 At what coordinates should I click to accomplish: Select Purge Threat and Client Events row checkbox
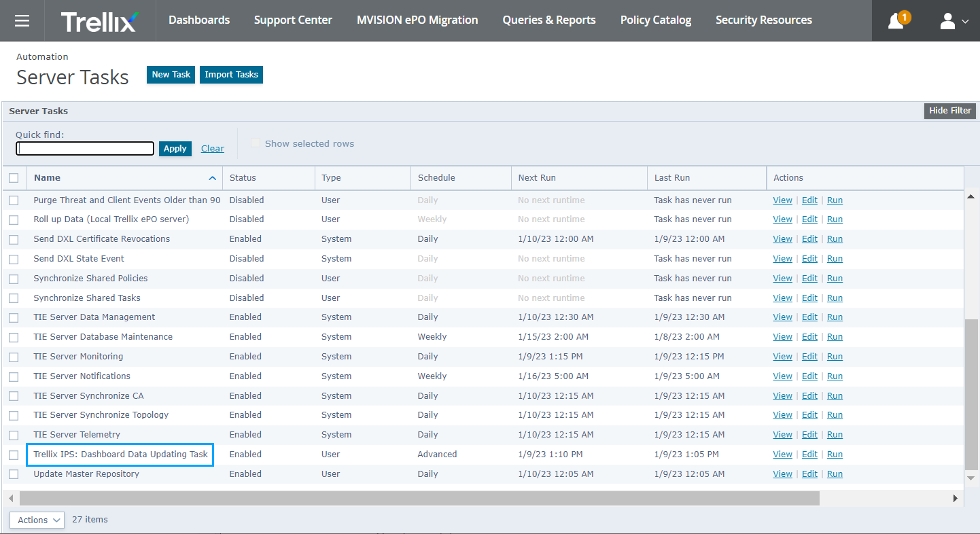14,200
